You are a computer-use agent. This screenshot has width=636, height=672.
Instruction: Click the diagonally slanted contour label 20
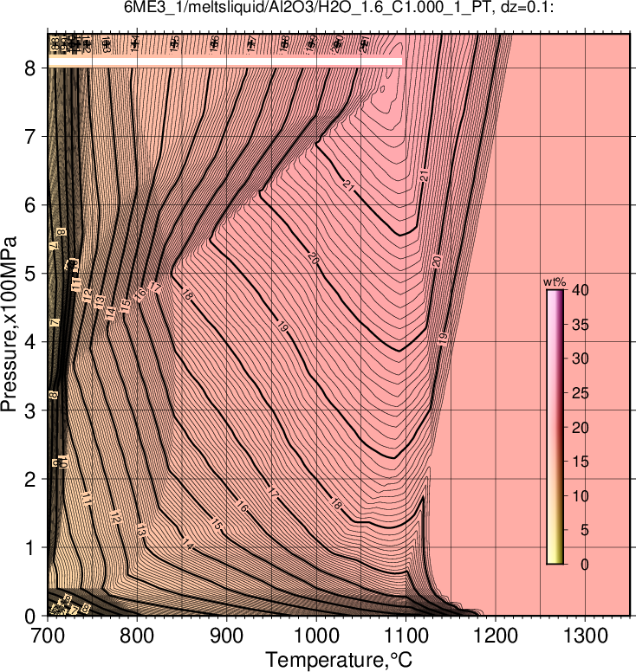click(314, 258)
